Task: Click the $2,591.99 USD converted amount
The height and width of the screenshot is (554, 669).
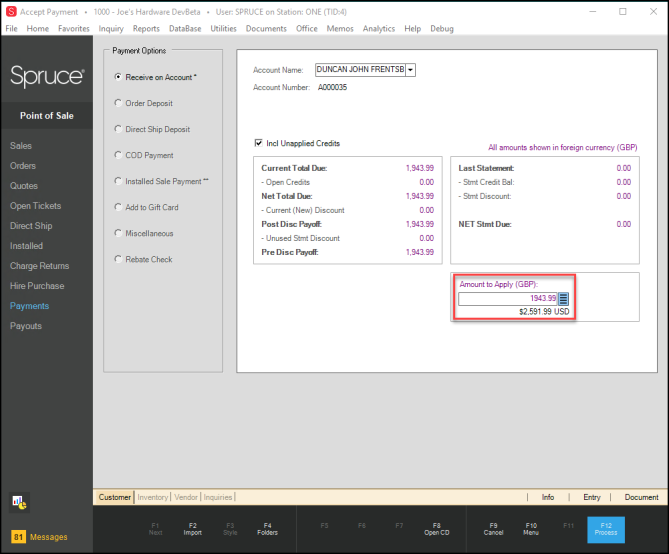Action: pyautogui.click(x=544, y=312)
